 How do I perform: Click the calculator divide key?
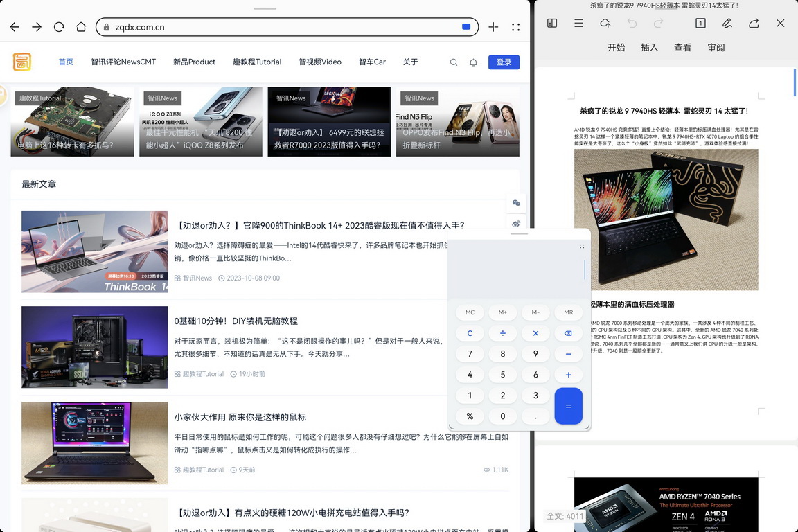click(x=503, y=333)
